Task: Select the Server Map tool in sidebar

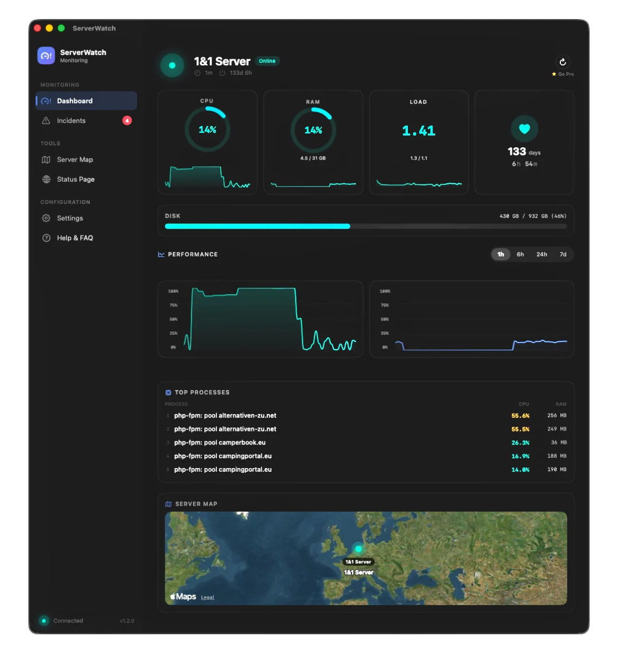Action: tap(75, 160)
